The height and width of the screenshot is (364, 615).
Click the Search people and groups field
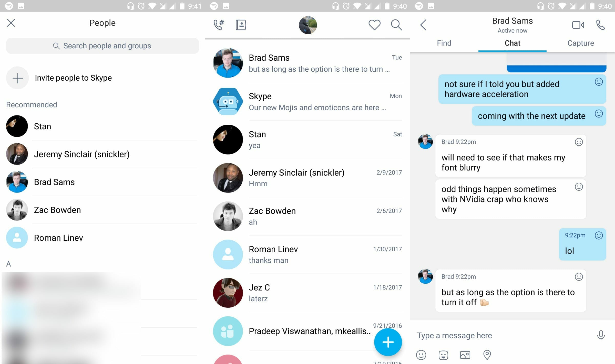click(x=102, y=46)
